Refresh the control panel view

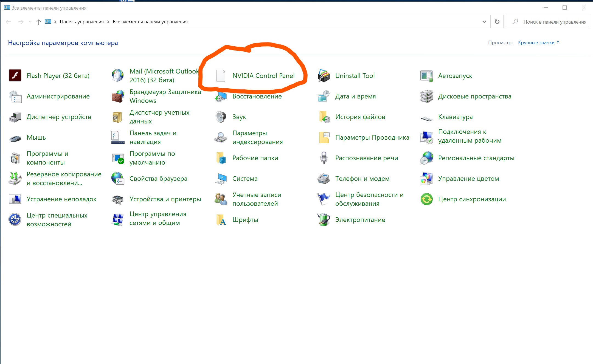(x=497, y=22)
